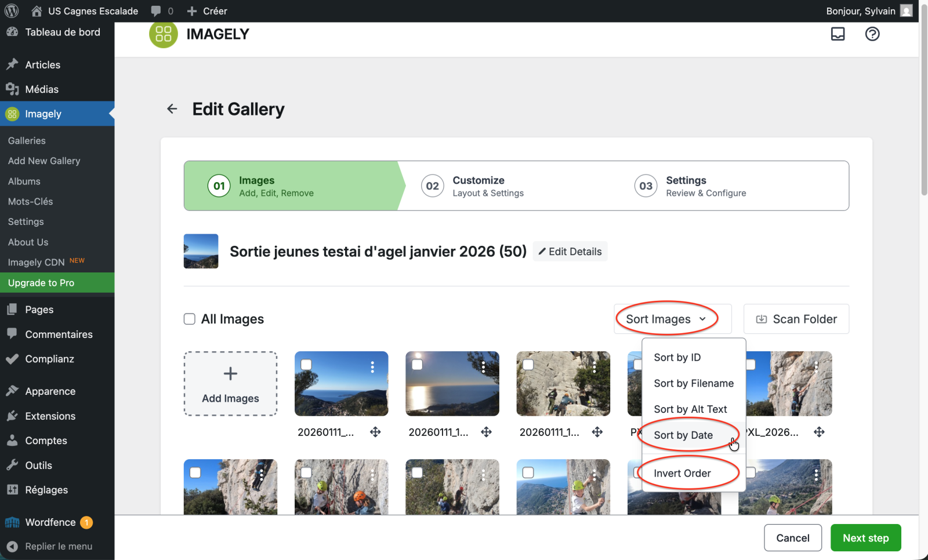The width and height of the screenshot is (928, 560).
Task: Click the comments bubble icon in admin bar
Action: [x=156, y=11]
